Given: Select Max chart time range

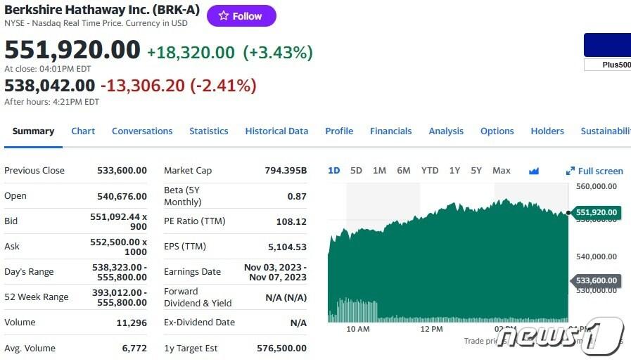Looking at the screenshot, I should pos(502,171).
